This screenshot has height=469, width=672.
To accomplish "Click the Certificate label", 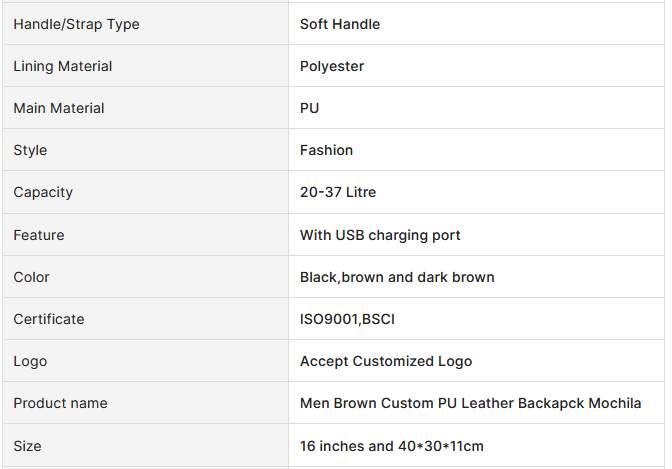I will click(x=49, y=319).
